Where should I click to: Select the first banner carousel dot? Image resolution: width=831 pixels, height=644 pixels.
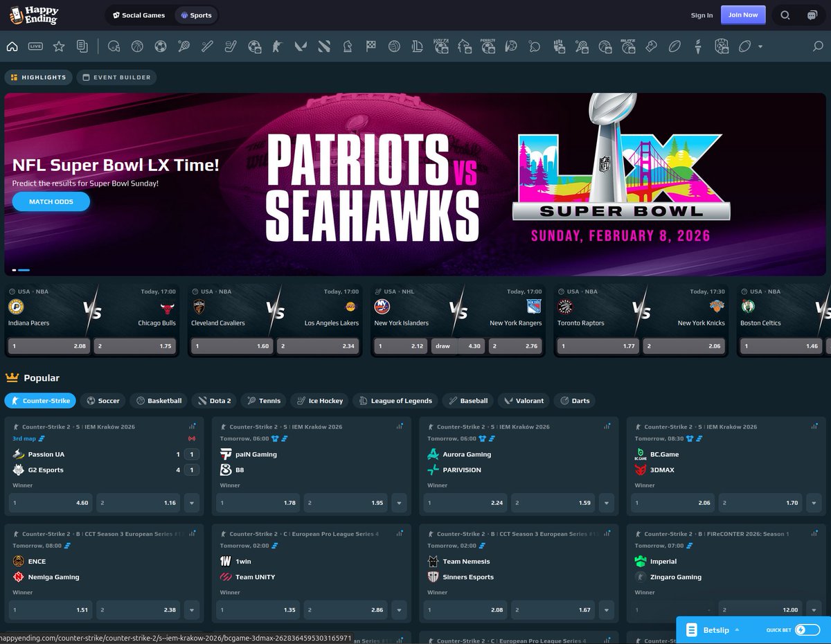14,270
